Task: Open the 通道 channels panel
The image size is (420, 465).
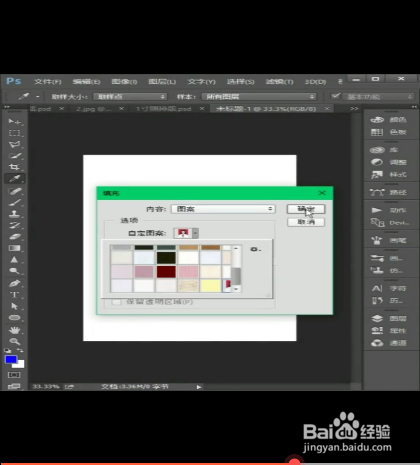Action: click(x=389, y=343)
